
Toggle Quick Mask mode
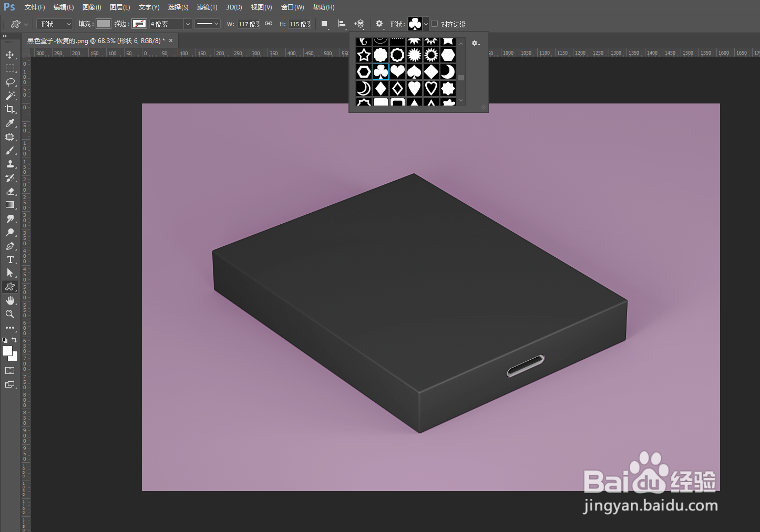[10, 370]
